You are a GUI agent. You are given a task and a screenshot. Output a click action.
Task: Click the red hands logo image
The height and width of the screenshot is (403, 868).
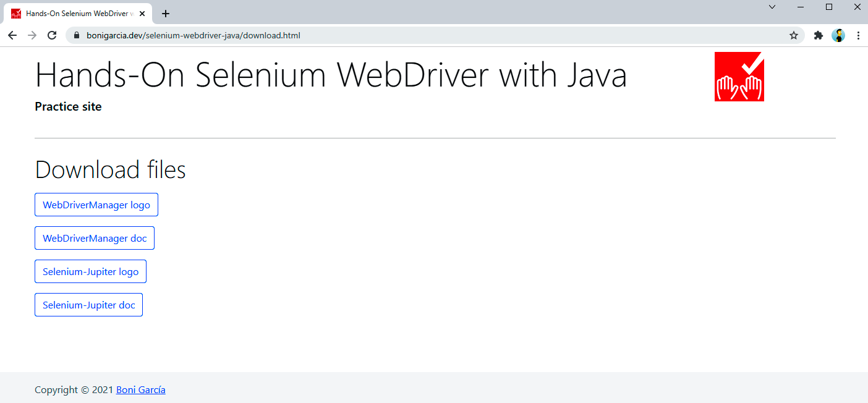click(739, 77)
